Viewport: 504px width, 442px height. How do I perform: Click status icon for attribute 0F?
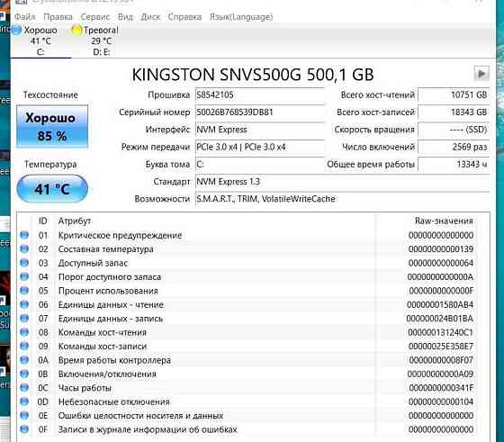coord(24,429)
